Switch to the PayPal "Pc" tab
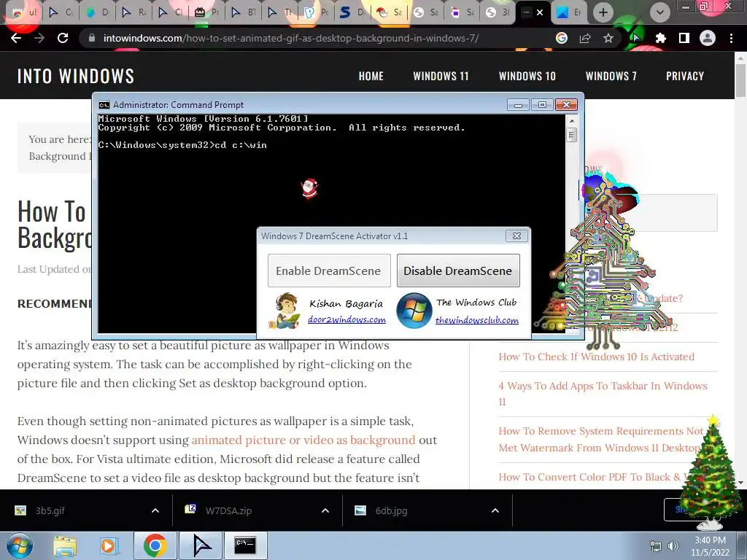This screenshot has height=560, width=747. click(x=317, y=12)
